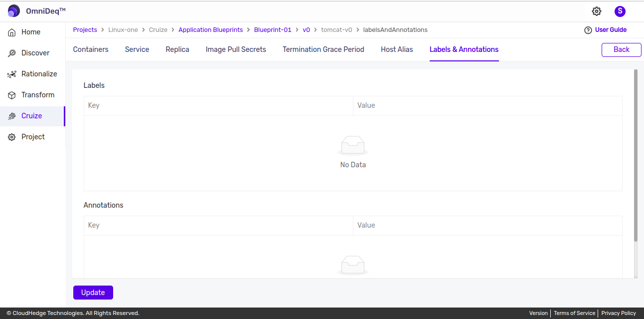Viewport: 644px width, 319px height.
Task: Select Cruize in sidebar
Action: pyautogui.click(x=32, y=116)
